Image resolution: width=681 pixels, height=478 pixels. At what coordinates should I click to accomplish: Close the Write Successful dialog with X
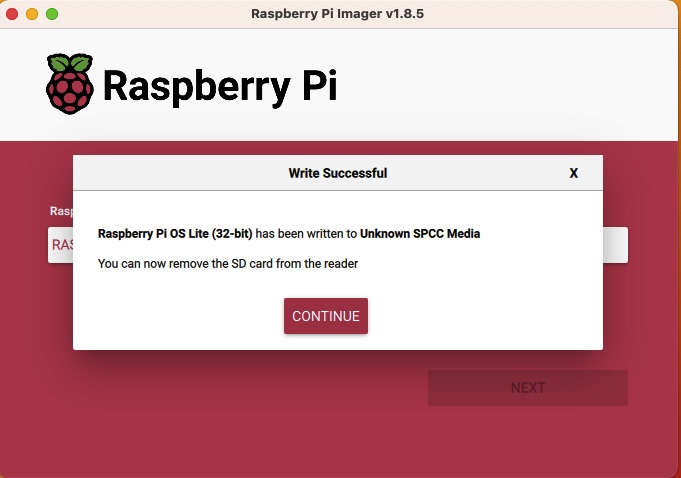coord(574,173)
